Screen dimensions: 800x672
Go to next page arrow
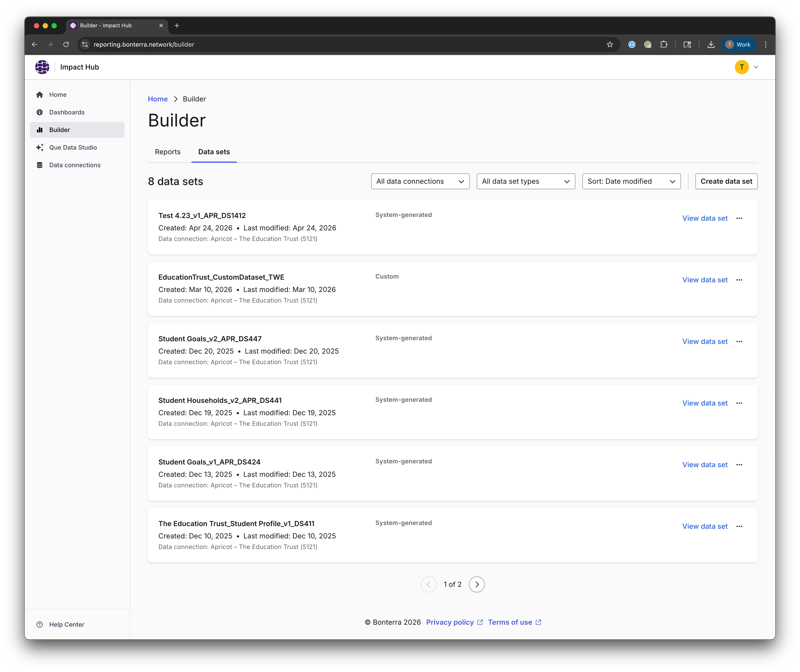pyautogui.click(x=477, y=584)
